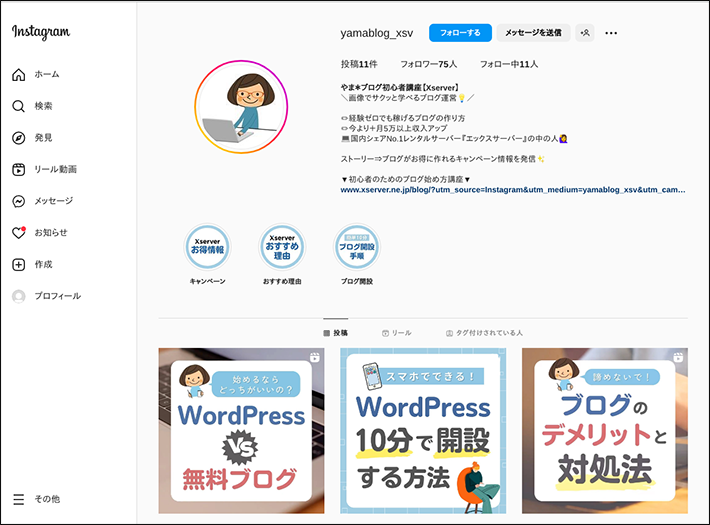Select the ホーム menu label
Image resolution: width=710 pixels, height=525 pixels.
point(47,74)
